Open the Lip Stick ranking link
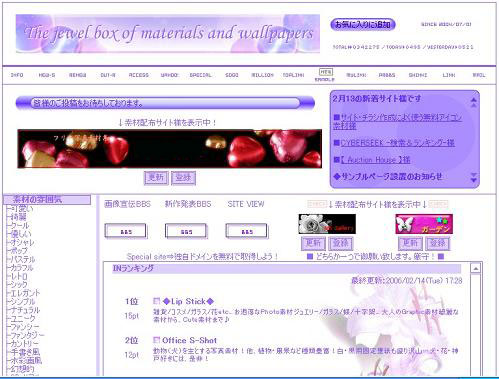This screenshot has width=499, height=379. coord(188,301)
